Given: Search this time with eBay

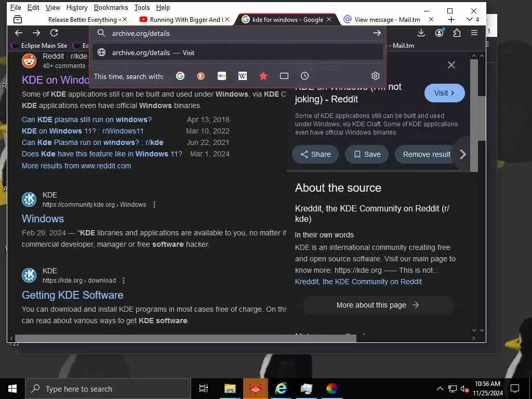Looking at the screenshot, I should tap(222, 76).
